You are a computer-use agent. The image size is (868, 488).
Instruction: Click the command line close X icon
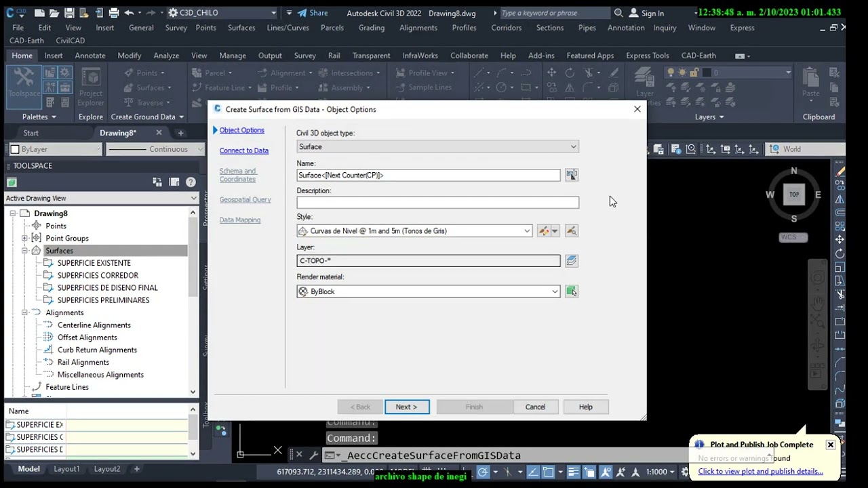[299, 455]
